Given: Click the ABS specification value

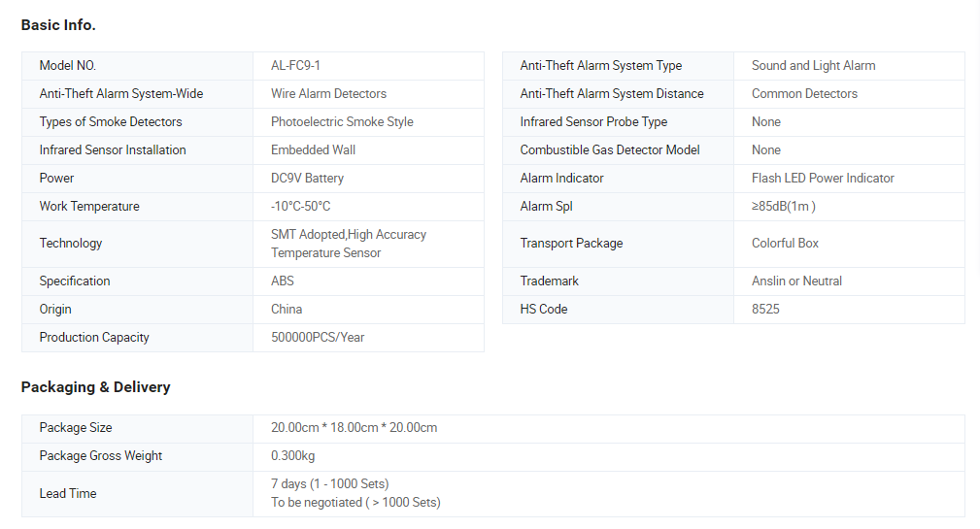Looking at the screenshot, I should [283, 281].
